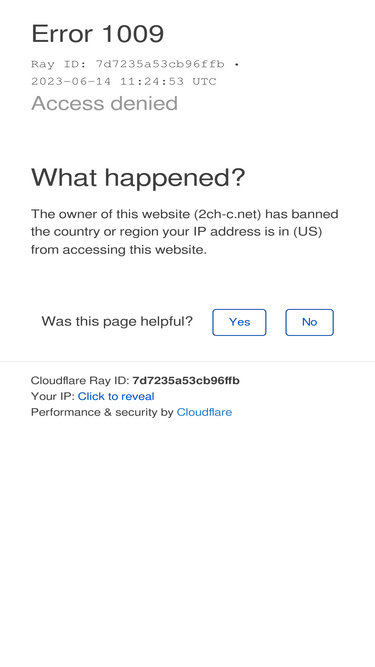Screen dimensions: 375x667
Task: Reveal your IP via Click to reveal
Action: point(116,396)
